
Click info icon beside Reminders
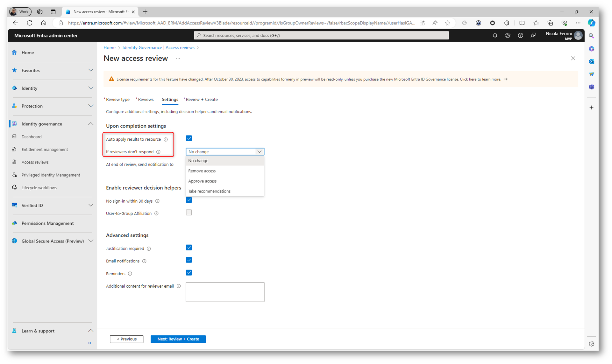coord(130,274)
